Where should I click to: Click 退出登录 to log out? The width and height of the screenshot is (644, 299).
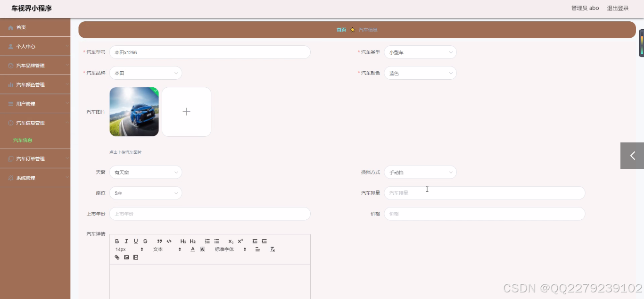(x=618, y=8)
